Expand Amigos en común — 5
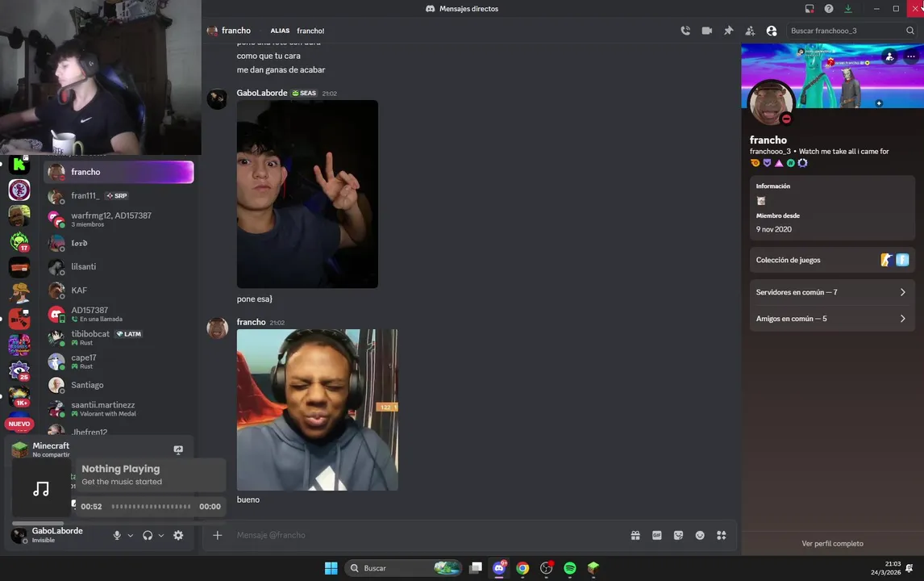The height and width of the screenshot is (581, 924). pyautogui.click(x=831, y=319)
